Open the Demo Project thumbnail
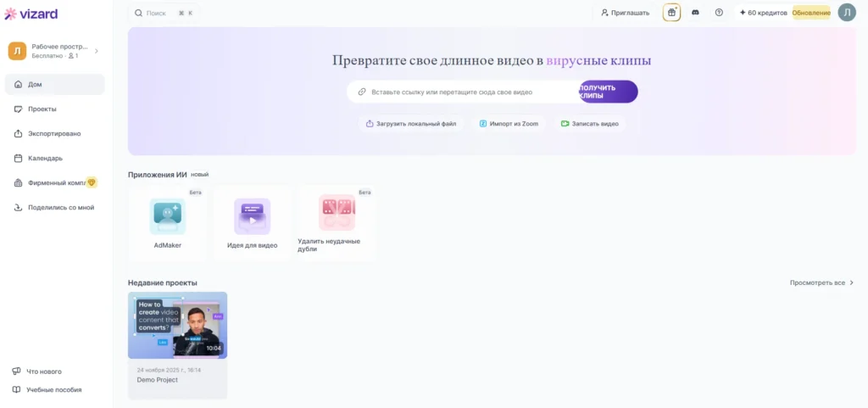 177,326
